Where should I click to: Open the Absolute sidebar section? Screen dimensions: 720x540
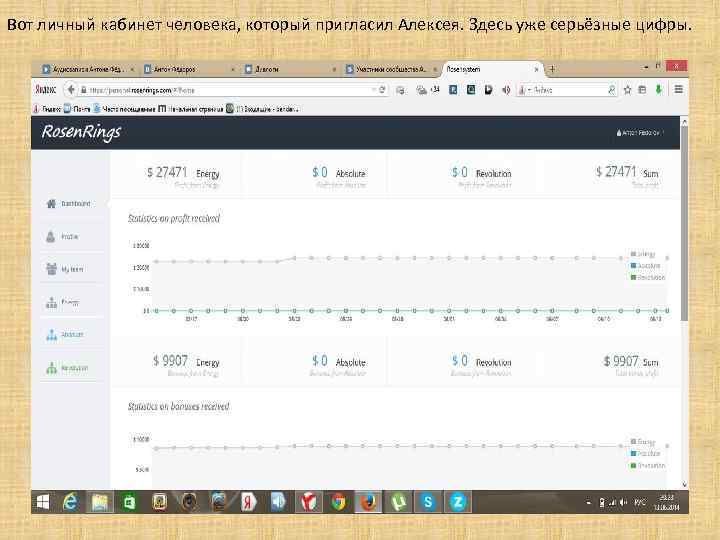[65, 335]
